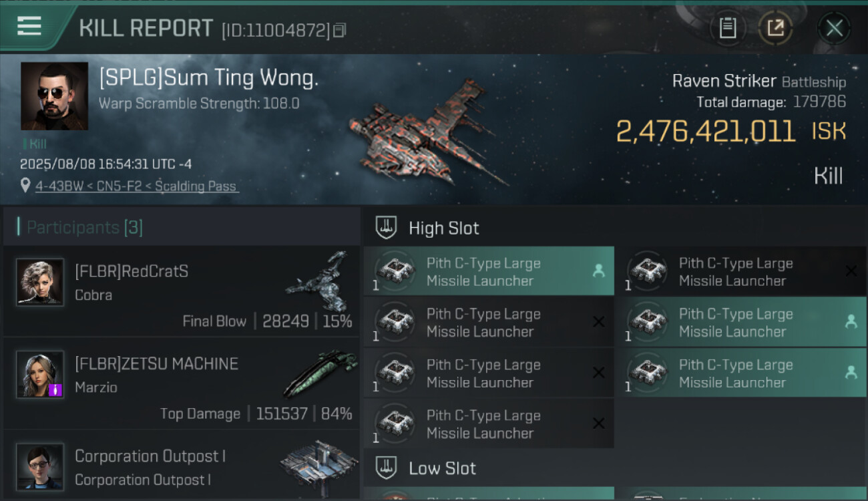Click person icon on first launcher
This screenshot has width=868, height=501.
[x=598, y=271]
